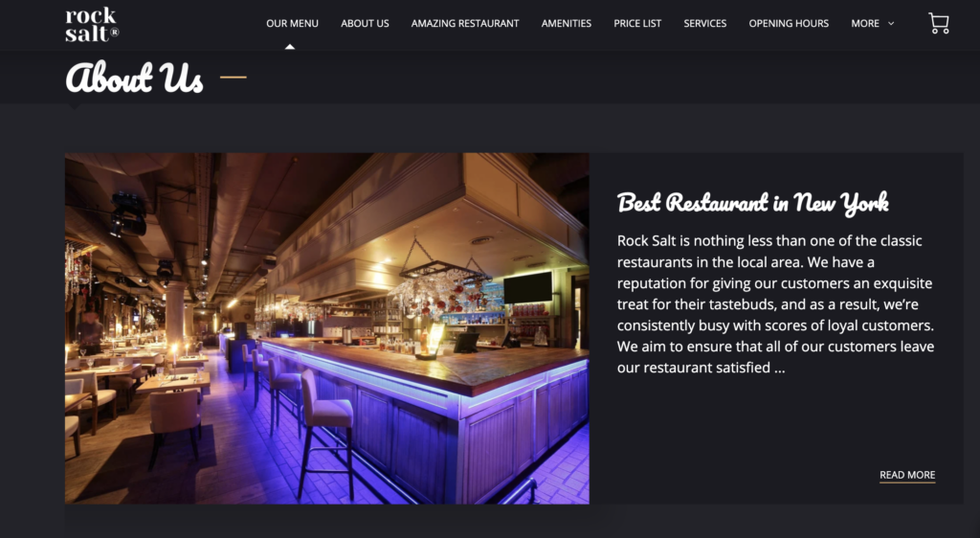The width and height of the screenshot is (980, 538).
Task: Open the SERVICES section
Action: pos(705,24)
